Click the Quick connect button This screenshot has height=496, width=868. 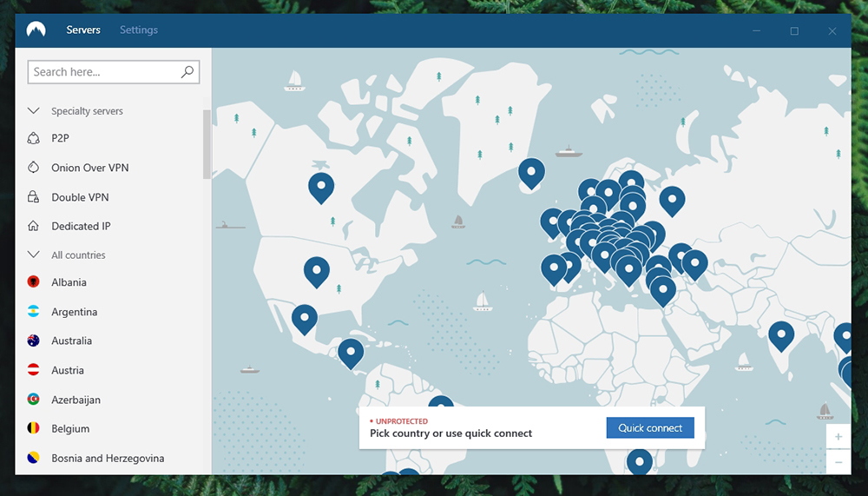[x=650, y=428]
